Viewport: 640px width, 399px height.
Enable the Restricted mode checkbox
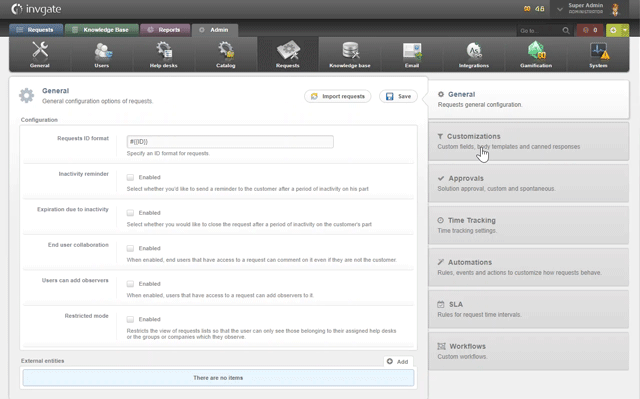coord(130,319)
